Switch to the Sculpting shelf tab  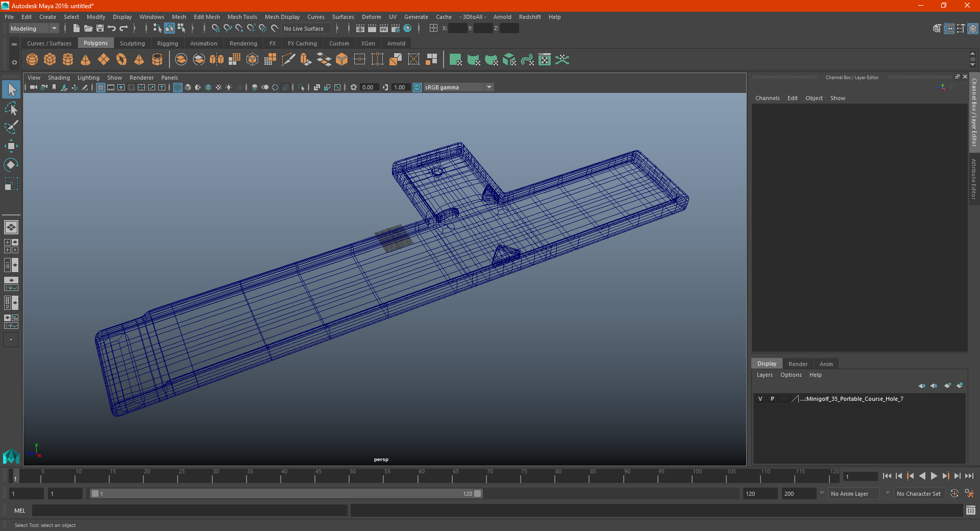tap(132, 43)
